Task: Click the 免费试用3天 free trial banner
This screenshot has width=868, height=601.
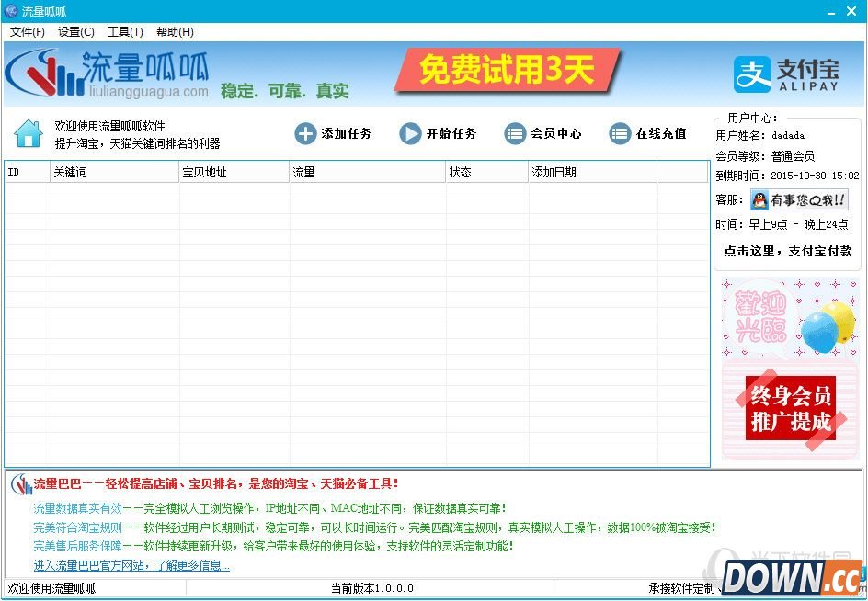Action: coord(507,71)
